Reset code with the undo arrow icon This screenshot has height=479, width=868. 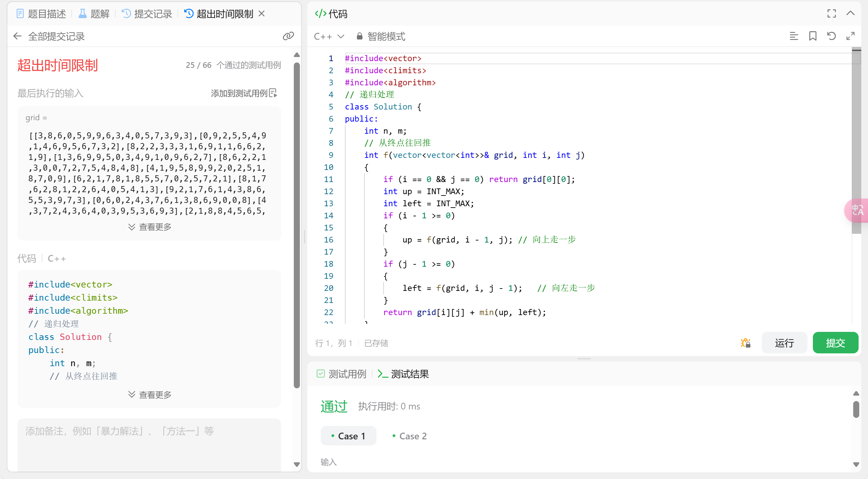[831, 36]
